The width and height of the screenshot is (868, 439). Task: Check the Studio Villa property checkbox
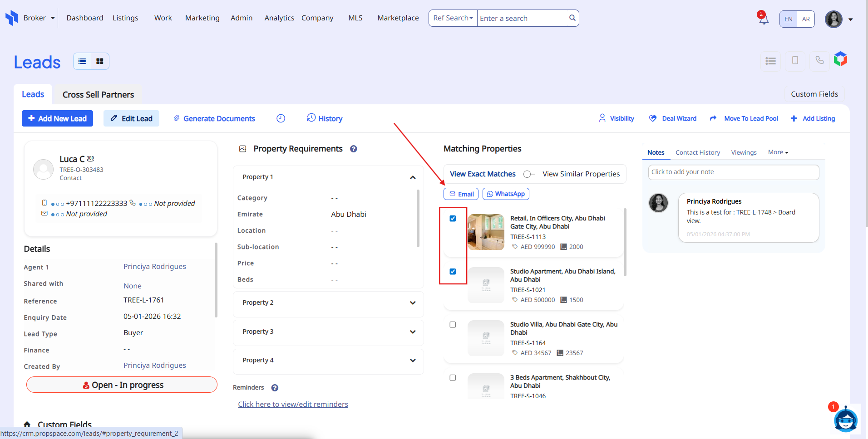[453, 325]
